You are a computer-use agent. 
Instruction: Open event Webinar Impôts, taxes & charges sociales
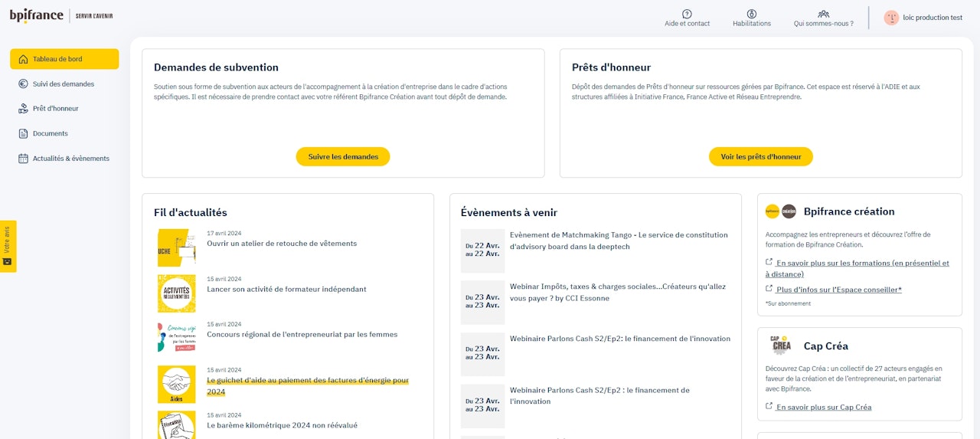click(618, 292)
